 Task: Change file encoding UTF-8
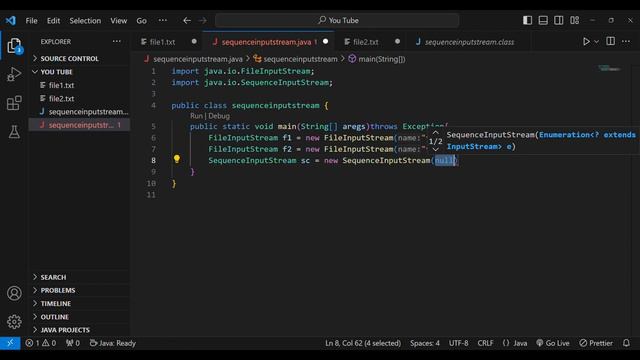(x=458, y=343)
